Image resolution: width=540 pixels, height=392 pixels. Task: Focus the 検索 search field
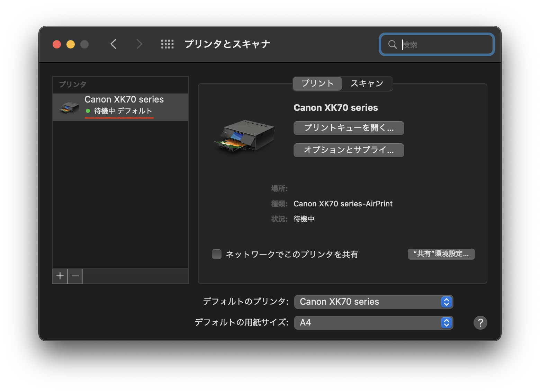[437, 44]
